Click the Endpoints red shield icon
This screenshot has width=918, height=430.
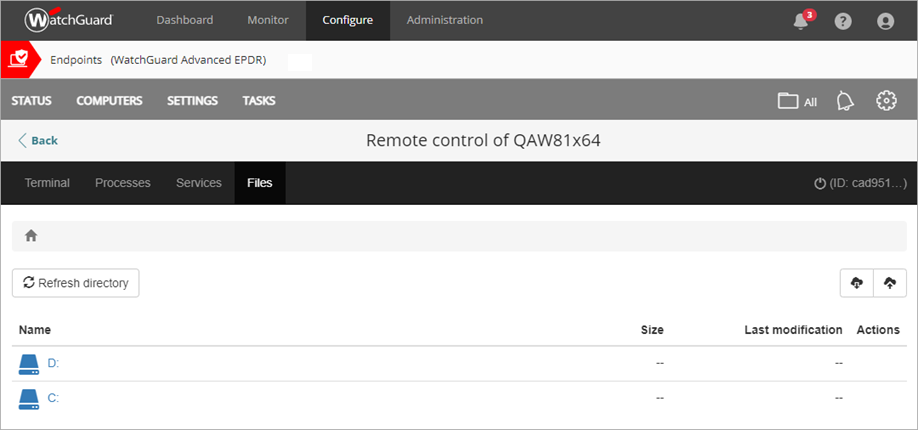17,60
